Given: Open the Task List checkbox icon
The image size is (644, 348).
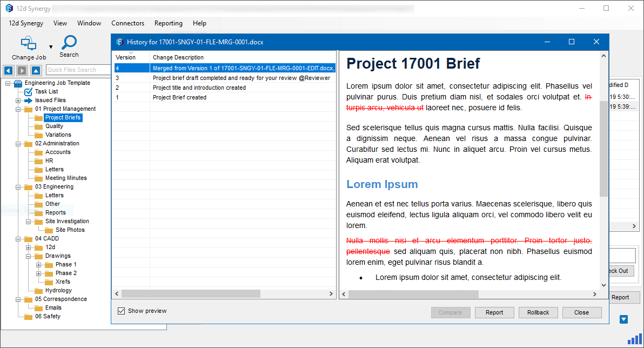Looking at the screenshot, I should tap(28, 92).
